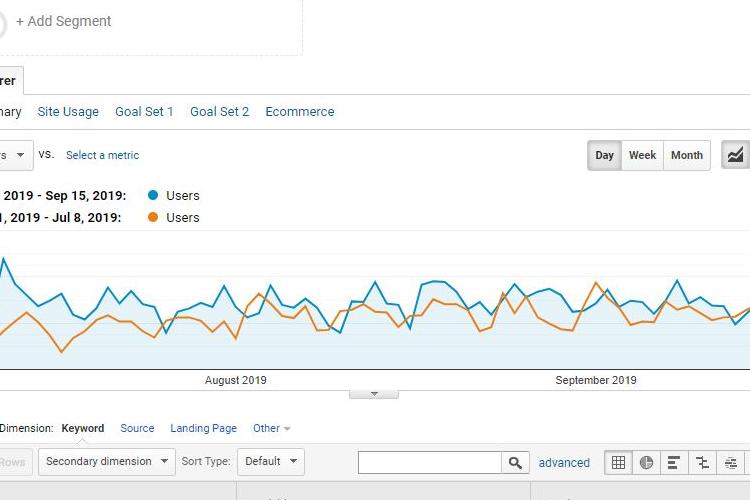This screenshot has width=750, height=500.
Task: Open the Secondary dimension dropdown
Action: (x=106, y=462)
